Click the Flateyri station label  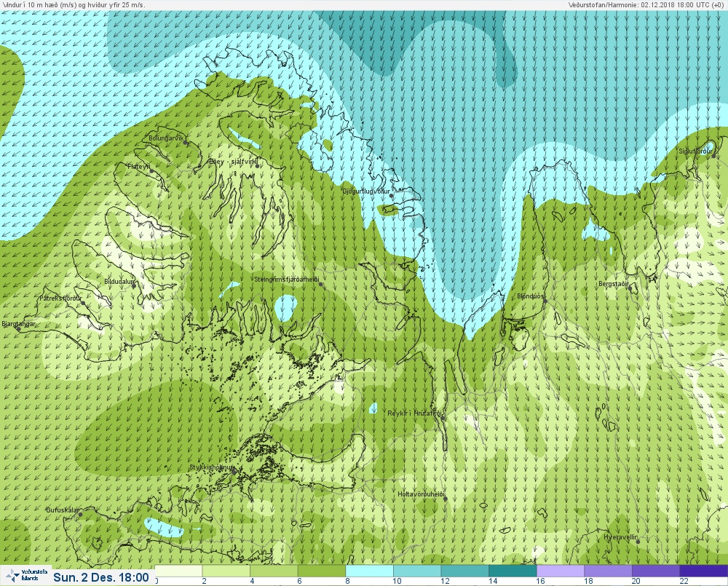coord(138,166)
